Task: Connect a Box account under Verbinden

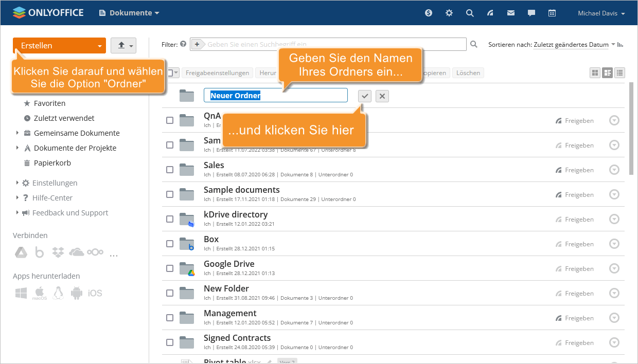Action: coord(40,252)
